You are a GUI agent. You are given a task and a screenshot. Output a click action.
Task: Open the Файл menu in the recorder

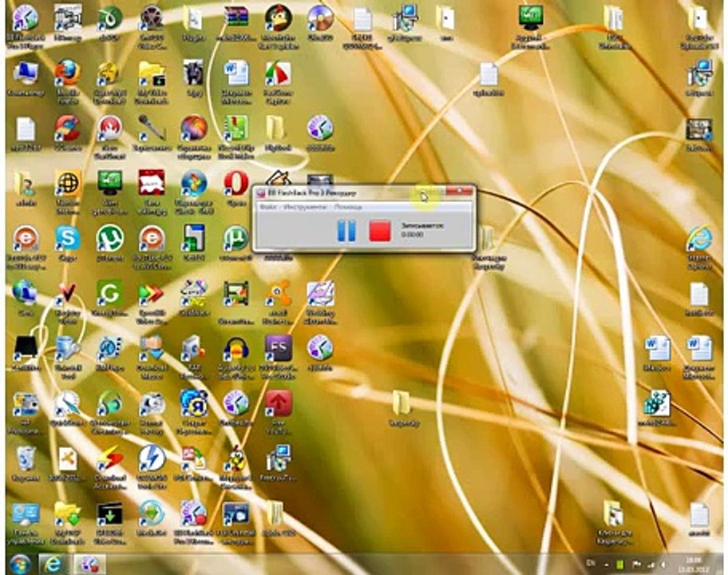tap(269, 207)
